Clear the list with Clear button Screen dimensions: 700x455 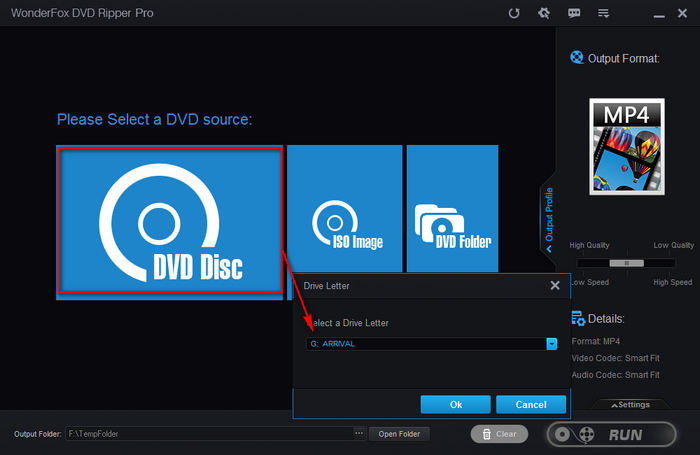point(499,434)
